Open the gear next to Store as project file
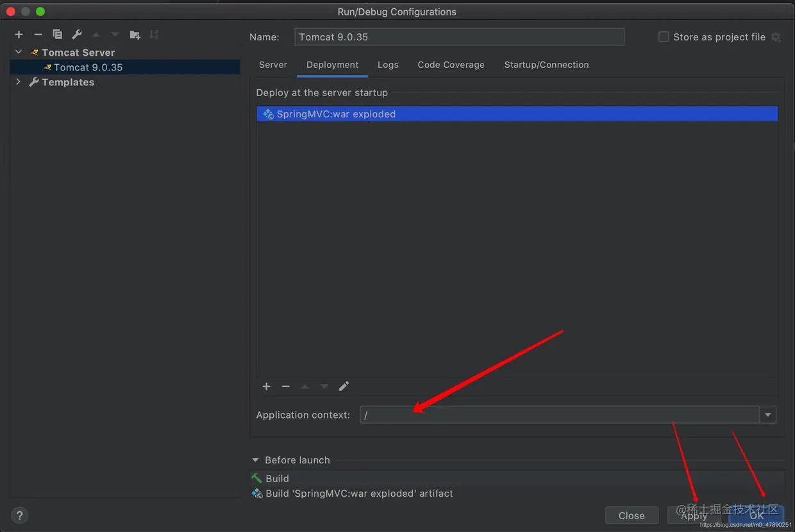Viewport: 795px width, 532px height. point(776,37)
